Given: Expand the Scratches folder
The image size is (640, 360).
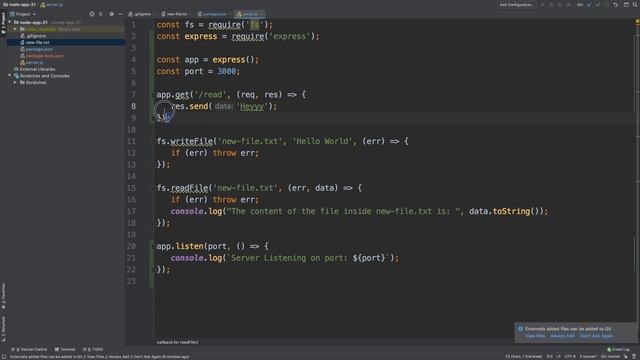Looking at the screenshot, I should click(15, 82).
